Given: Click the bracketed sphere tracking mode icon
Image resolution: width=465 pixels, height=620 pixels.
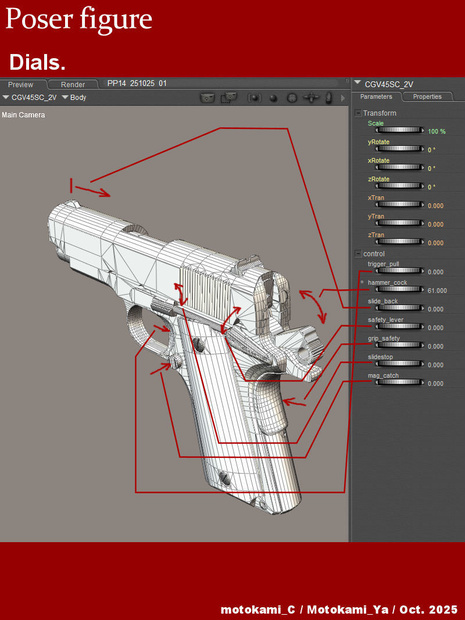Looking at the screenshot, I should [x=254, y=98].
